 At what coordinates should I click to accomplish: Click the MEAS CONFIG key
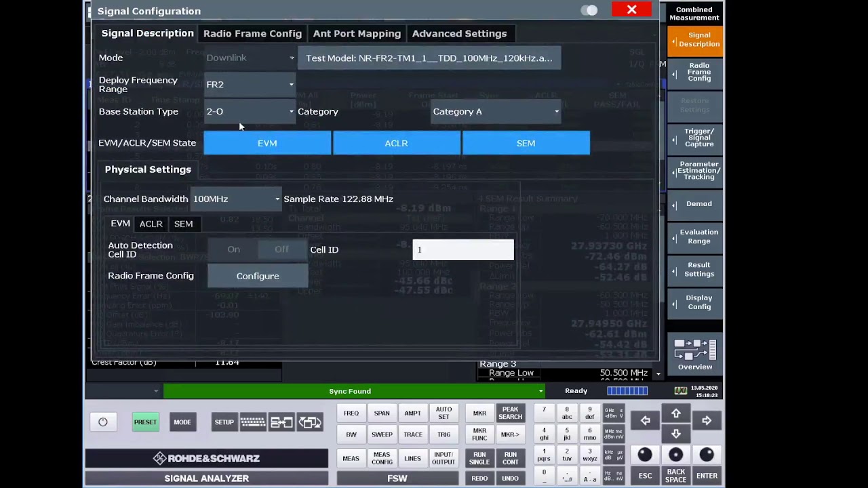point(382,458)
